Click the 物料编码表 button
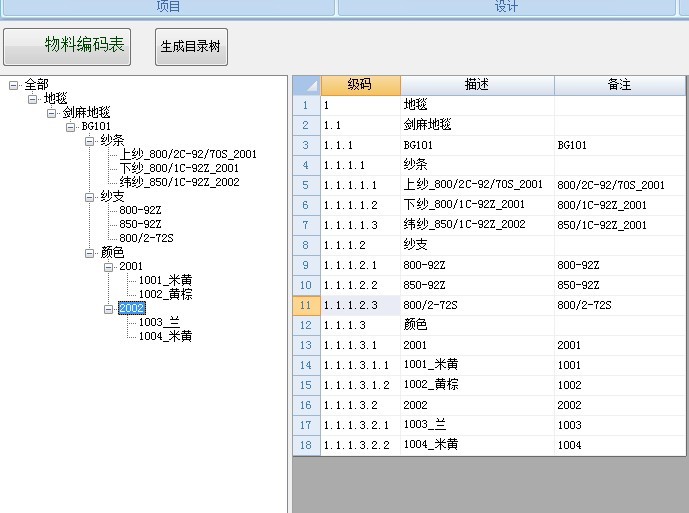 (67, 46)
